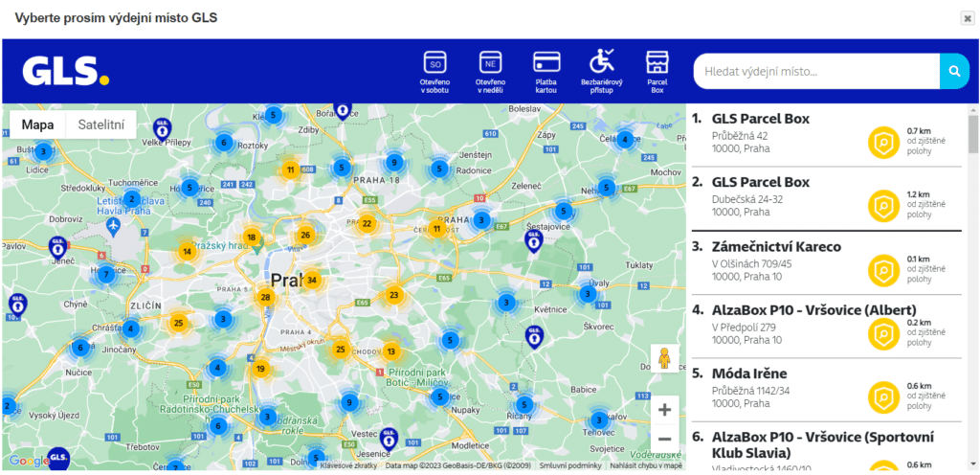Image resolution: width=980 pixels, height=475 pixels.
Task: Click the yellow locate icon for Průběžná 42
Action: point(883,143)
